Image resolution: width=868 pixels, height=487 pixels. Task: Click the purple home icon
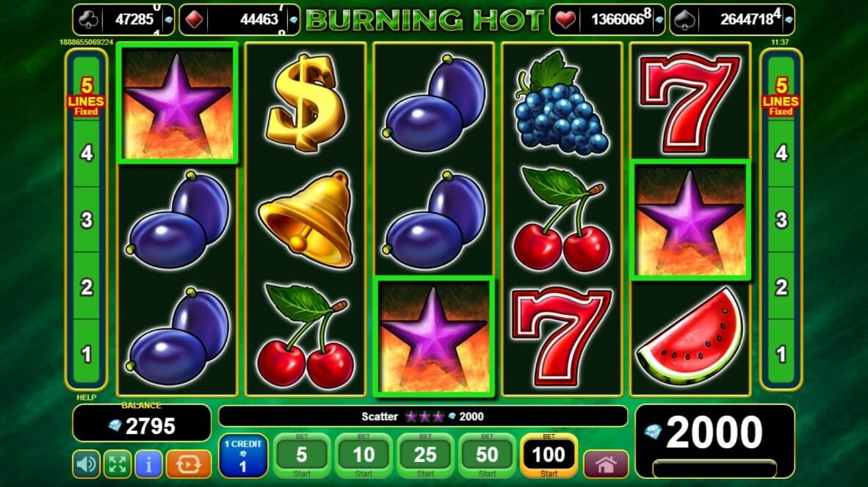[x=606, y=463]
